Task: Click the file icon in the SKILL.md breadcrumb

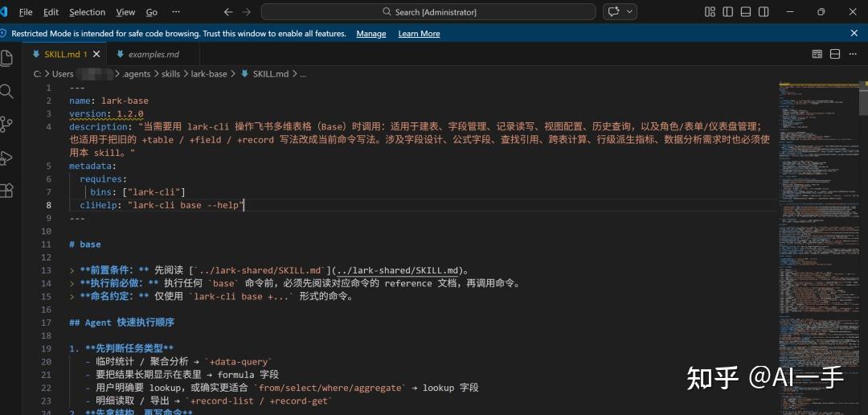Action: (x=245, y=74)
